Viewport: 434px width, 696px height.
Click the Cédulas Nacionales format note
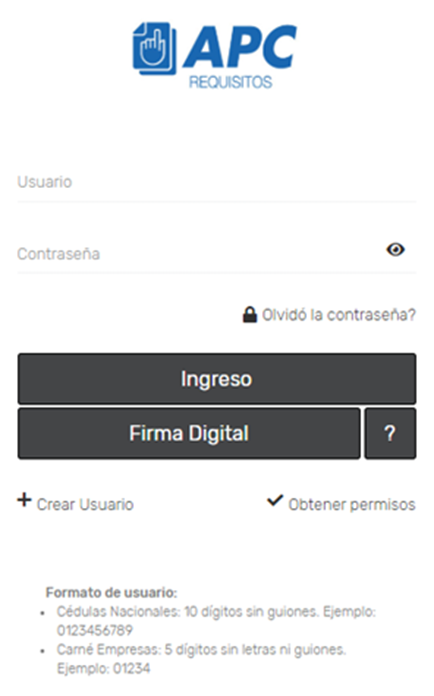[x=216, y=621]
